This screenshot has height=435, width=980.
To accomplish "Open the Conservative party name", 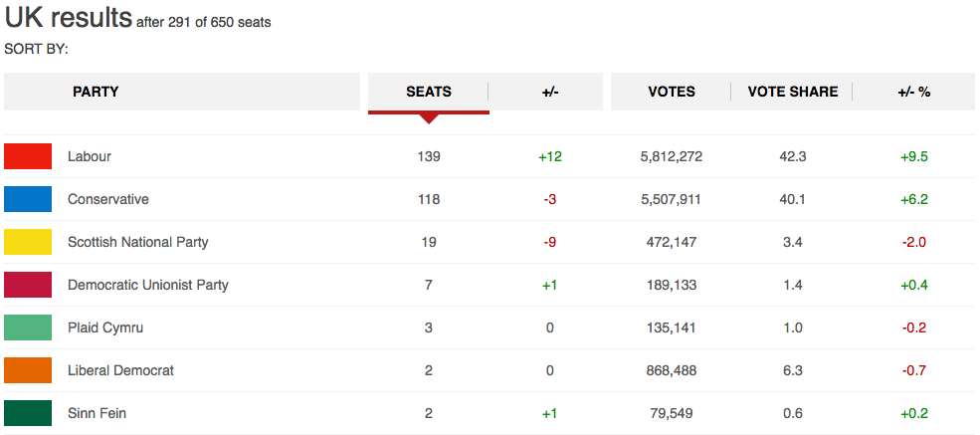I will (108, 199).
